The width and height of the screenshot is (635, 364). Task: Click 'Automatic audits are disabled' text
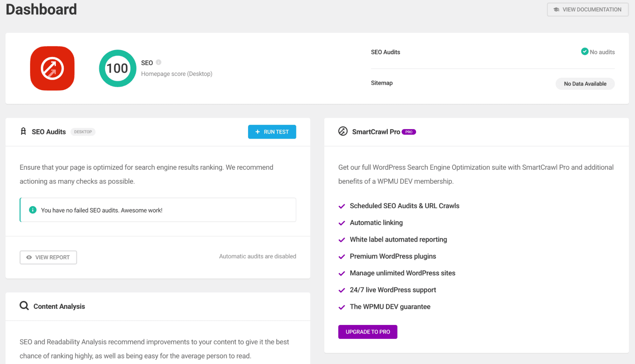tap(258, 256)
